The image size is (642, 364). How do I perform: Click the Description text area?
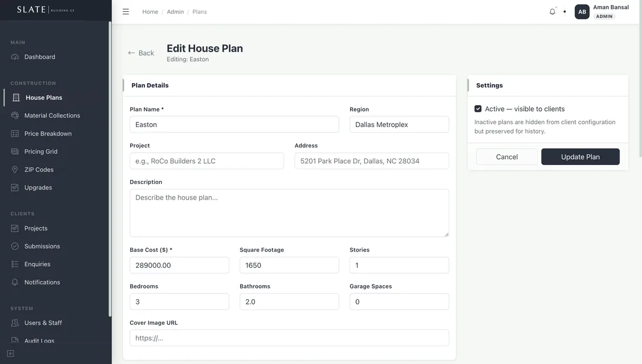point(289,213)
